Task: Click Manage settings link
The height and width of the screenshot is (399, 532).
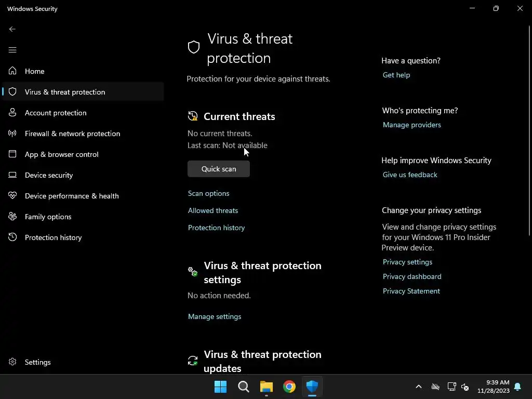Action: tap(215, 316)
